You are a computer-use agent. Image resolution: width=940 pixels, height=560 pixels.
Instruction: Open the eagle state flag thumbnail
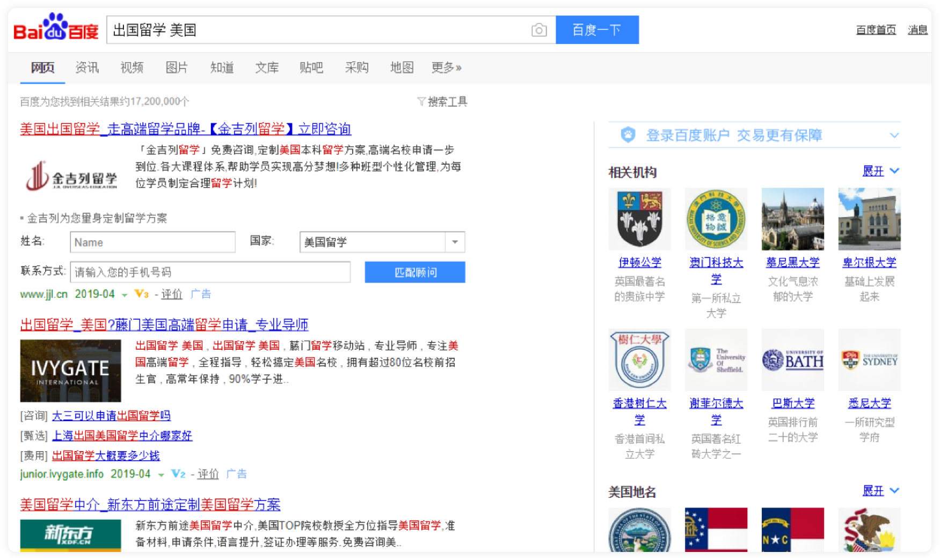(869, 529)
